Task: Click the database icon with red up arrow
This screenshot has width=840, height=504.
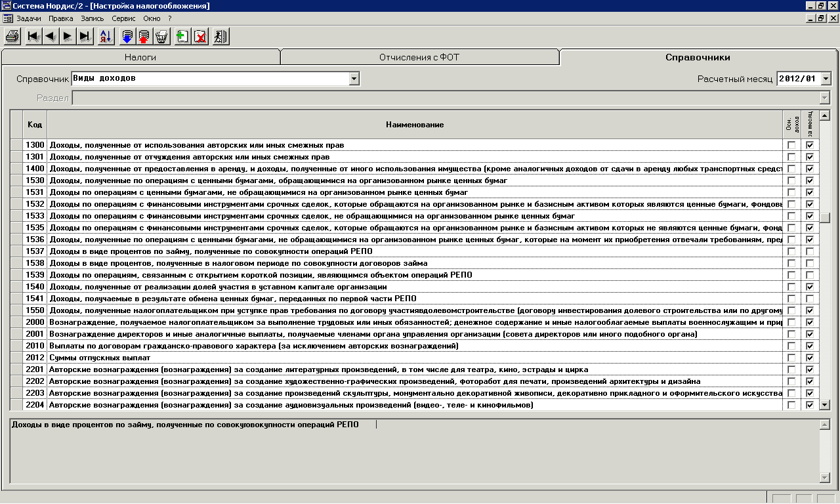Action: click(x=144, y=36)
